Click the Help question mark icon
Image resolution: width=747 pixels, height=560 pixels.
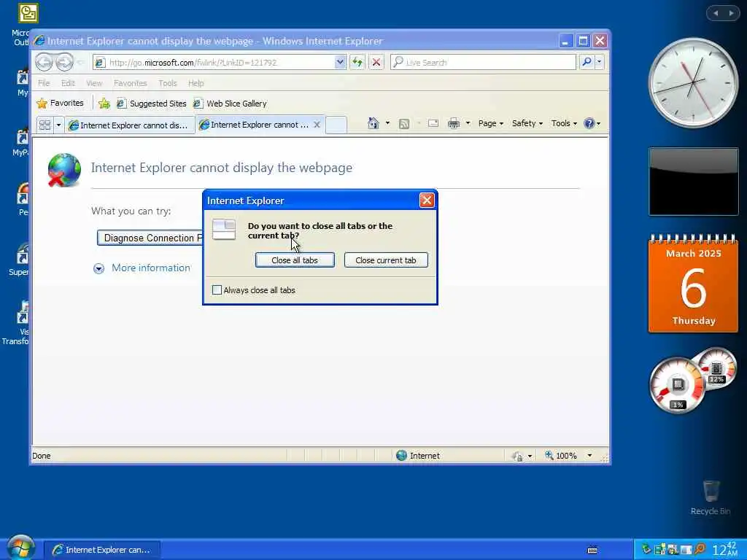click(x=589, y=123)
